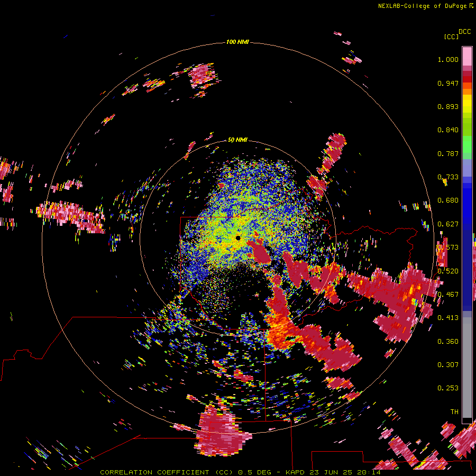Click the 100 NMI range ring label

[237, 42]
